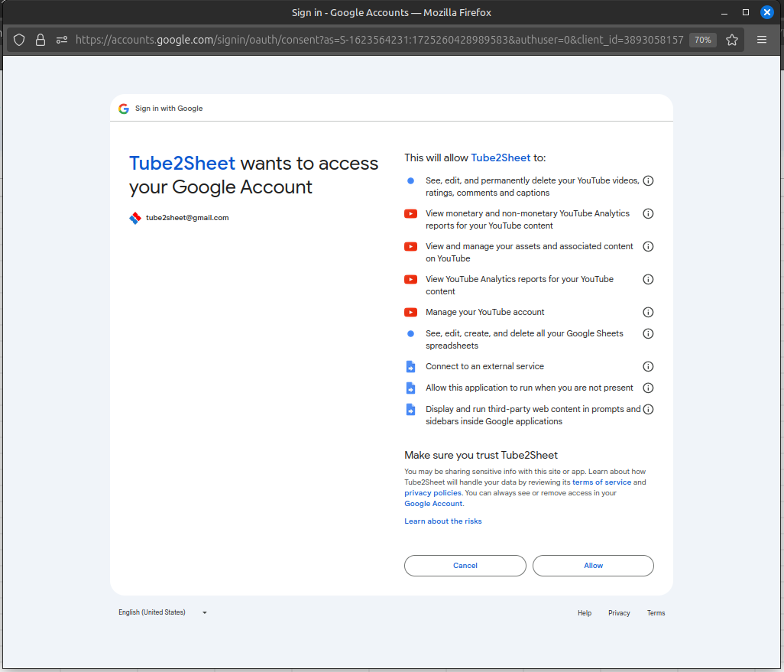Click the YouTube icon beside Manage your YouTube account
784x672 pixels.
coord(410,312)
